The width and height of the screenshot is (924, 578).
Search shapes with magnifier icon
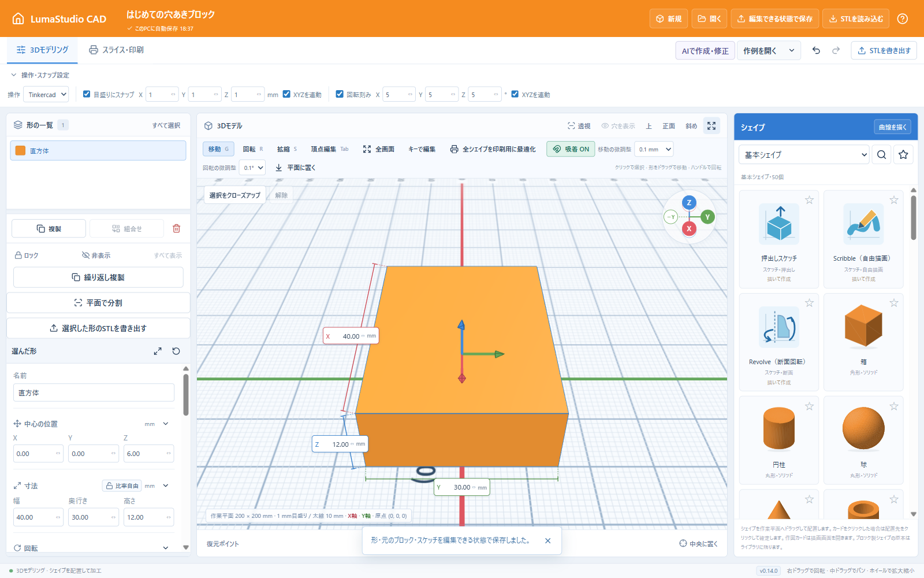881,154
